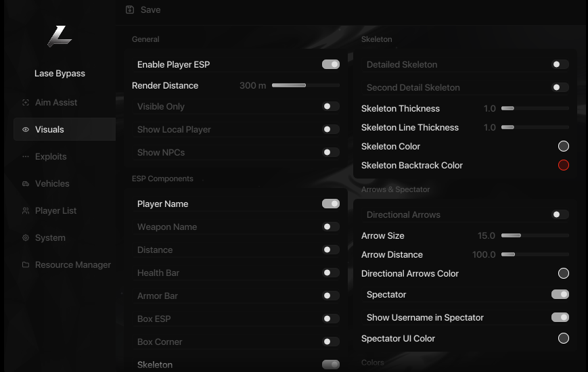Click the Lase Bypass logo emblem
This screenshot has height=372, width=588.
click(60, 37)
